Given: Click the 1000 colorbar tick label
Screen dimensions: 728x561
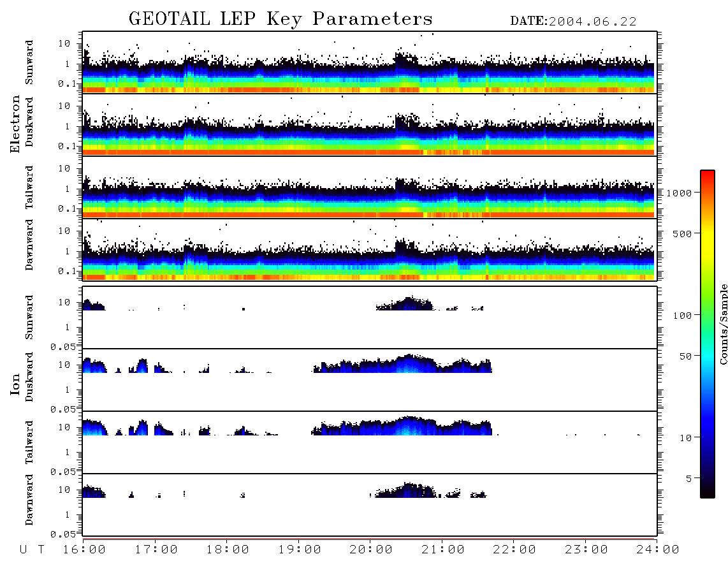Looking at the screenshot, I should (x=680, y=193).
